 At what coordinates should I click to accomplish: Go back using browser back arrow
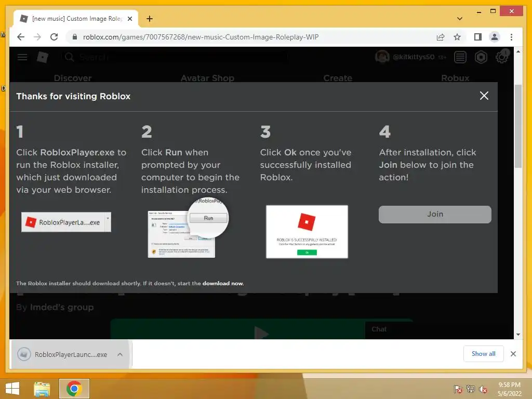pos(21,37)
